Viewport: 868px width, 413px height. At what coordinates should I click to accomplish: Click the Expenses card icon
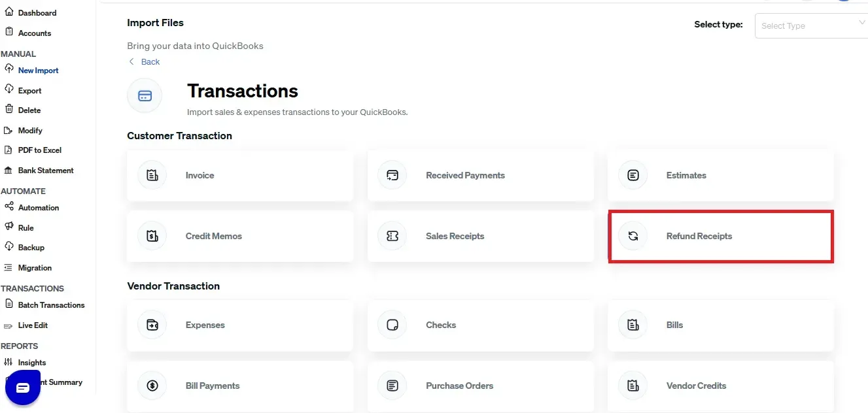152,325
